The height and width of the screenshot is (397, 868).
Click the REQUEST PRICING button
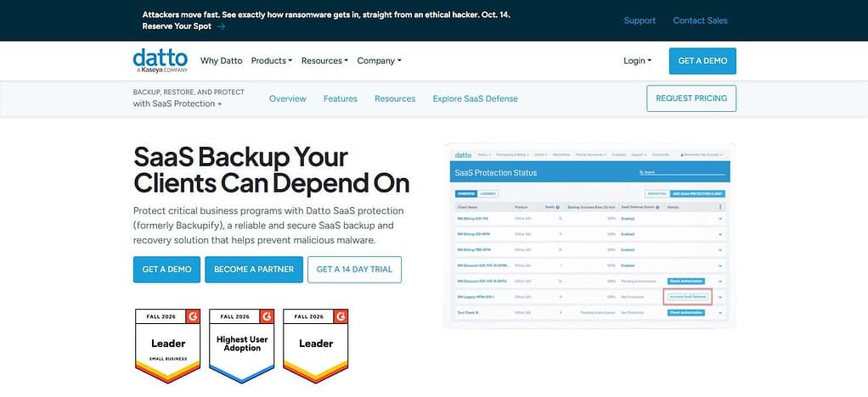pyautogui.click(x=691, y=98)
